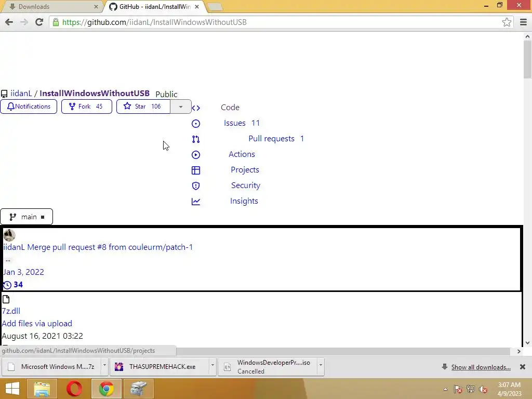This screenshot has width=532, height=399.
Task: Click the iidanL avatar image
Action: 9,235
